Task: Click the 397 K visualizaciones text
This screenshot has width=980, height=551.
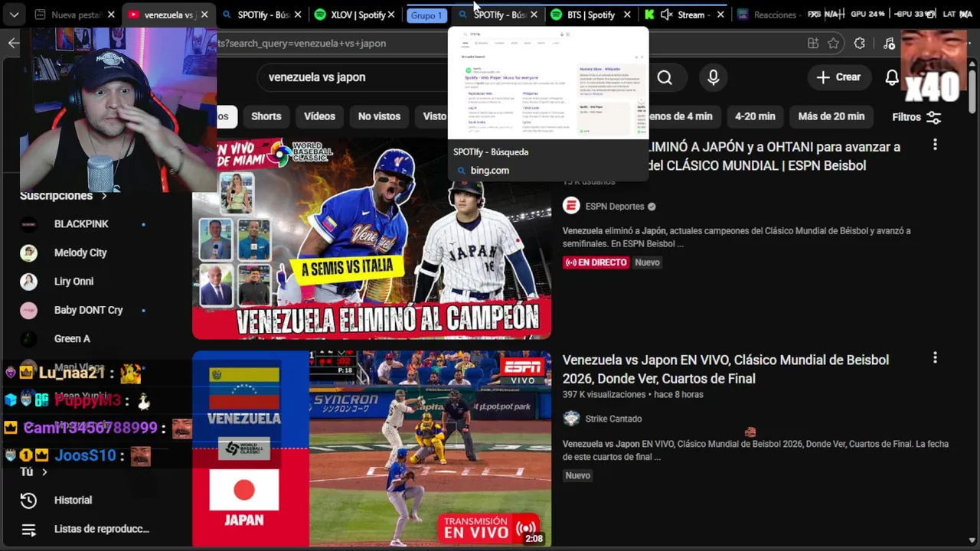Action: pyautogui.click(x=604, y=395)
